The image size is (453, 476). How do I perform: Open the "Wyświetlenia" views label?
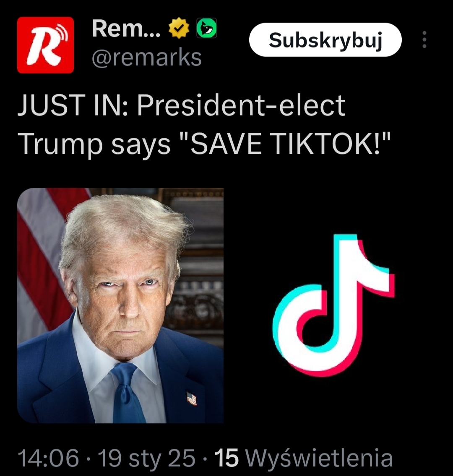[x=319, y=458]
